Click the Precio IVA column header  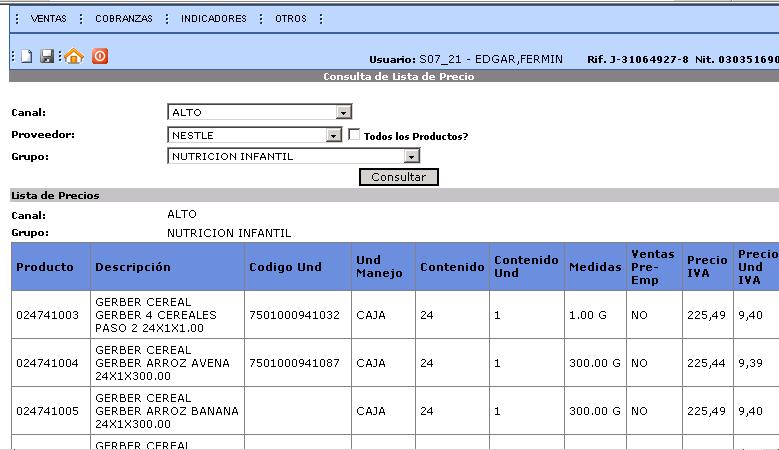coord(707,267)
